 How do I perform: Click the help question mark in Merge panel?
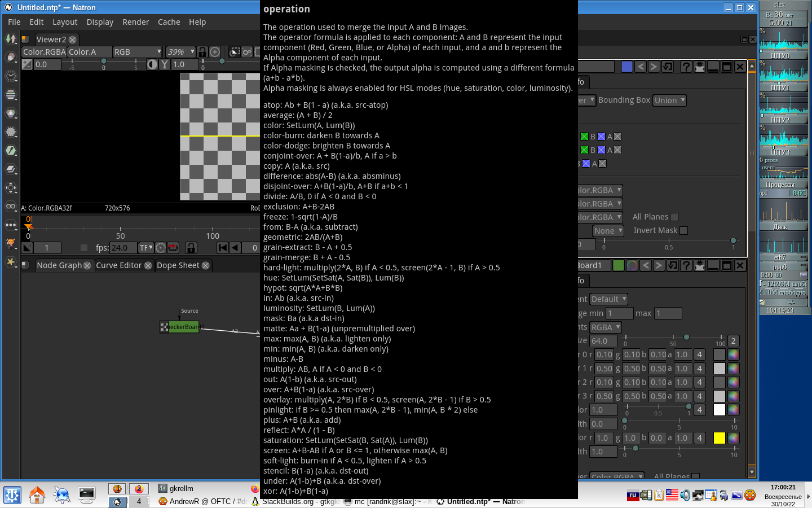[x=686, y=67]
